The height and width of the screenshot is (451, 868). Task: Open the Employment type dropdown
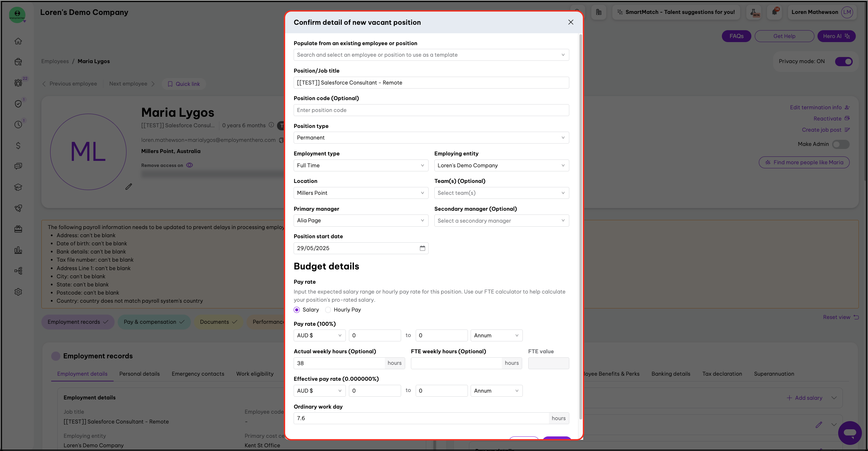(360, 166)
